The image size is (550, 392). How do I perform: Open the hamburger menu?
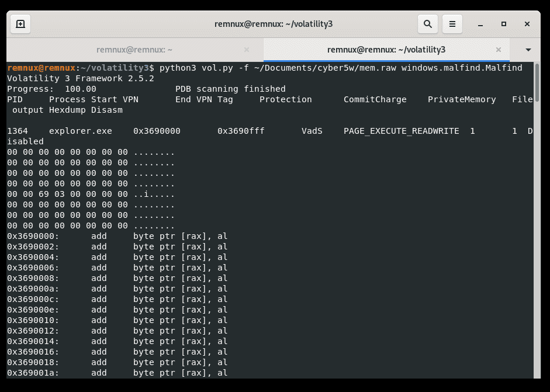(x=452, y=24)
